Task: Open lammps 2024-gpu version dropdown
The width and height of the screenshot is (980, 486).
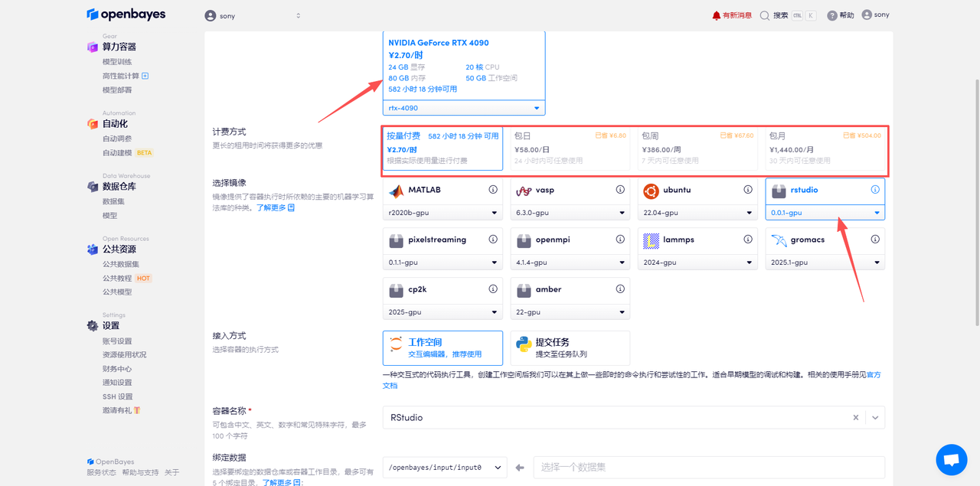Action: [x=697, y=262]
